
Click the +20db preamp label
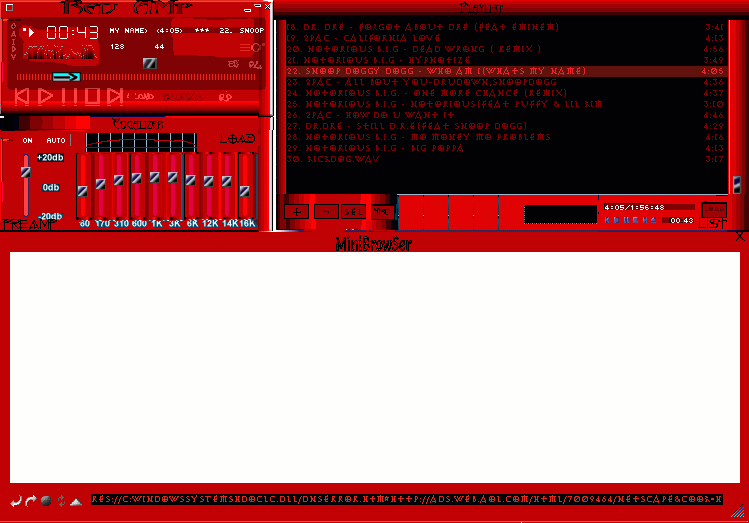[x=50, y=158]
